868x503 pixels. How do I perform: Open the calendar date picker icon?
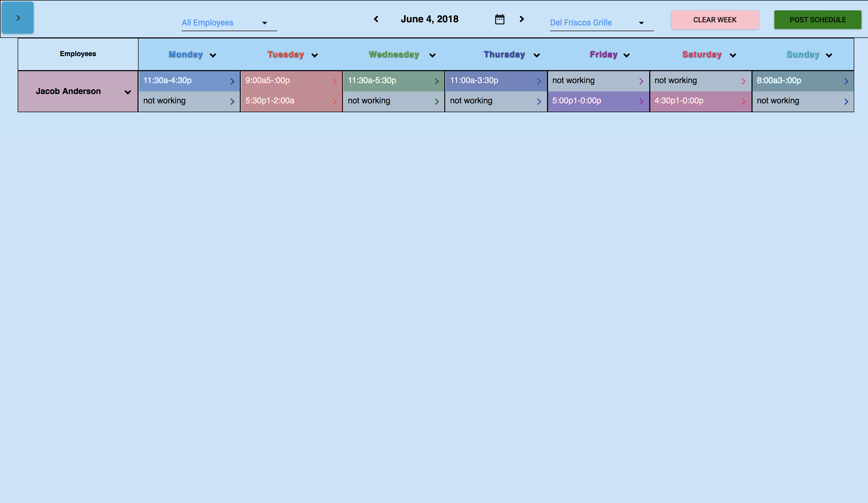click(x=500, y=19)
